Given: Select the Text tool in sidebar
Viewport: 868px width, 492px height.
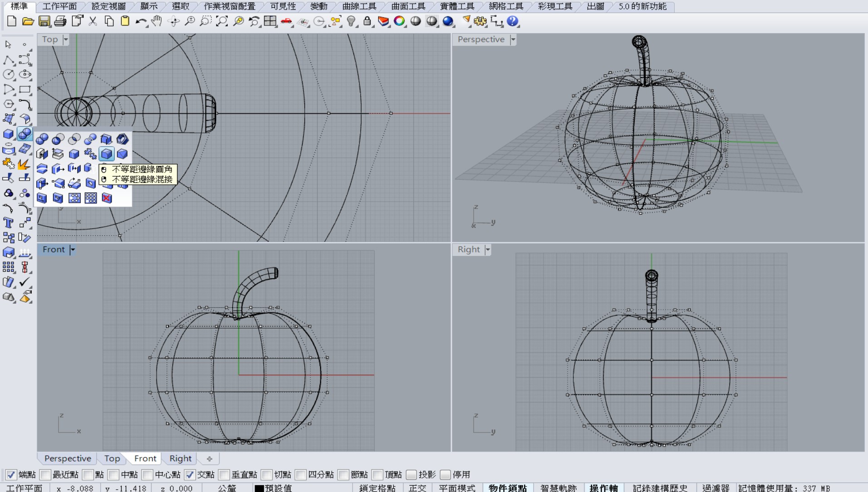Looking at the screenshot, I should point(8,222).
